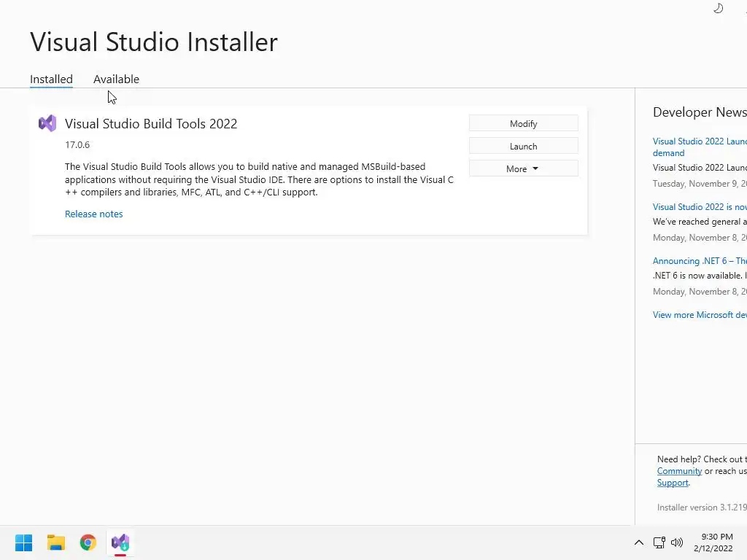Open volume control tray icon
747x560 pixels.
click(x=676, y=542)
